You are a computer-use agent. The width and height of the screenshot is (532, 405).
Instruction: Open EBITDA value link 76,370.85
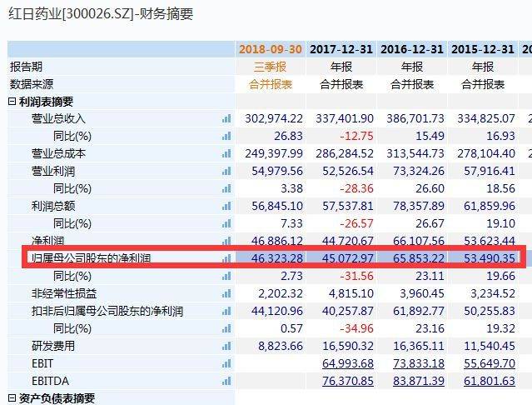click(348, 381)
